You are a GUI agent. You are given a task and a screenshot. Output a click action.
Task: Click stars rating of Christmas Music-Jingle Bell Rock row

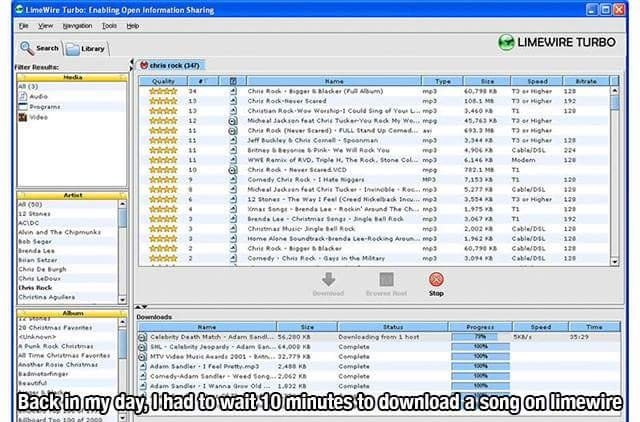(163, 229)
